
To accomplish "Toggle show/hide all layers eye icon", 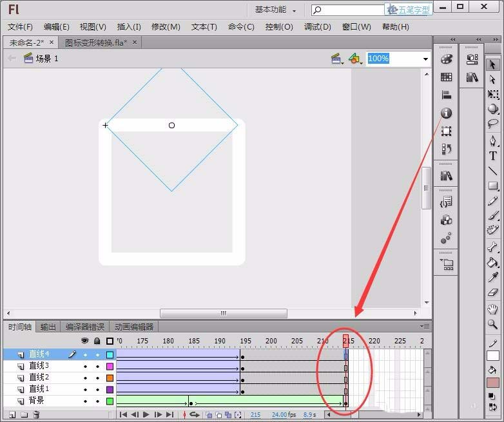I will pos(85,341).
